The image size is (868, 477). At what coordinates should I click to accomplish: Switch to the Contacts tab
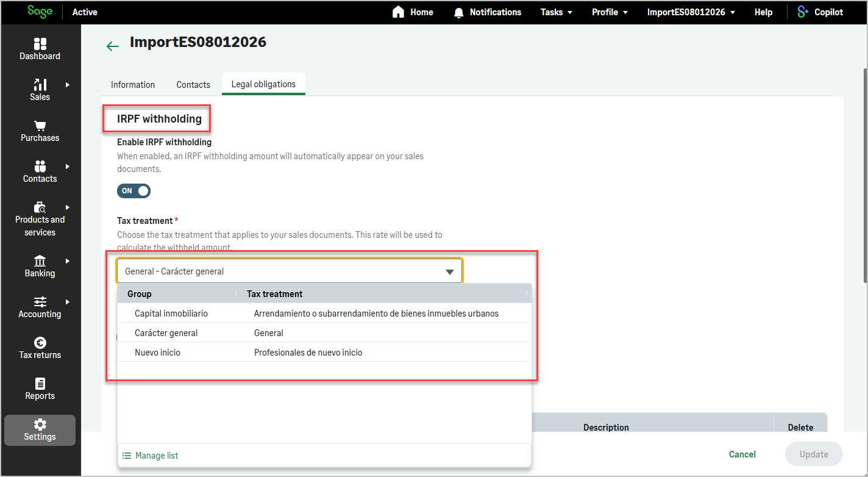tap(193, 85)
